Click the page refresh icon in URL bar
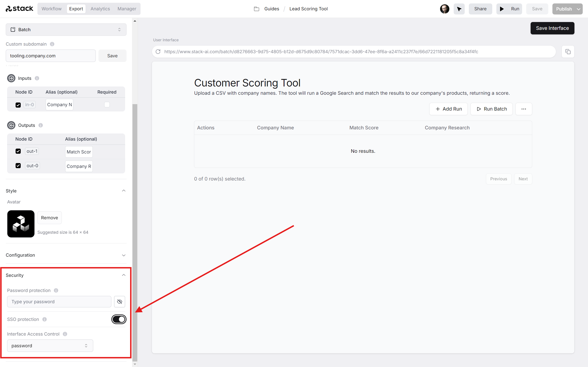This screenshot has height=367, width=588. pyautogui.click(x=158, y=52)
